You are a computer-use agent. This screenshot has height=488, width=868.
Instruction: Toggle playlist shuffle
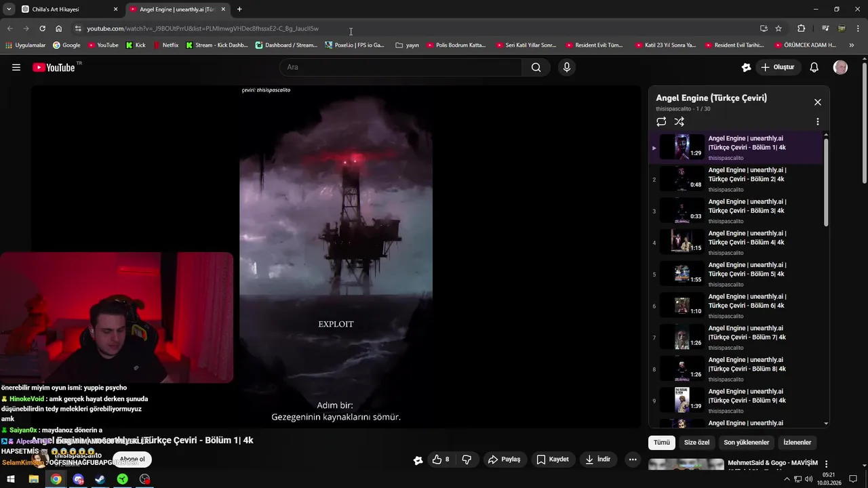point(679,122)
